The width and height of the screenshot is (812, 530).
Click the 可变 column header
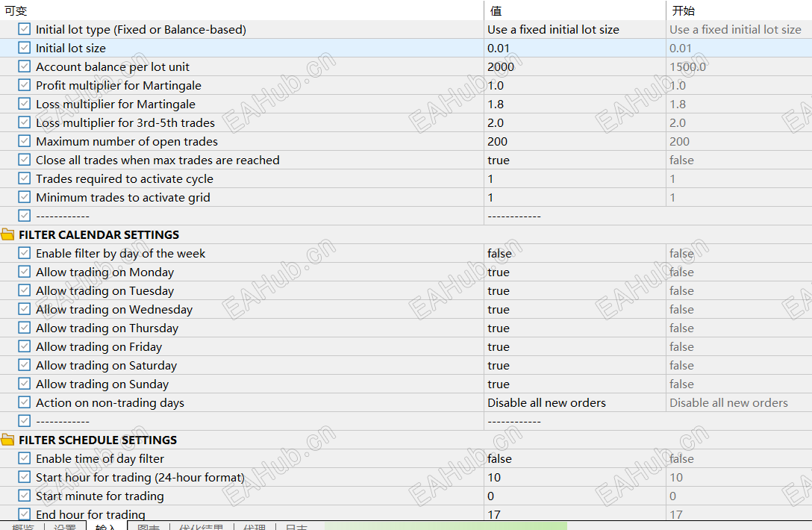[242, 10]
